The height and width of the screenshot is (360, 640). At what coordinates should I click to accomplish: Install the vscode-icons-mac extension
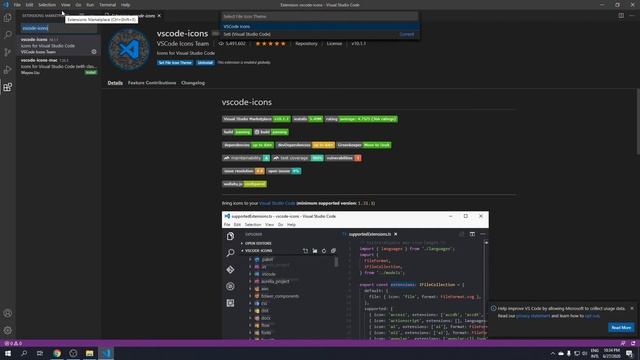[x=91, y=72]
